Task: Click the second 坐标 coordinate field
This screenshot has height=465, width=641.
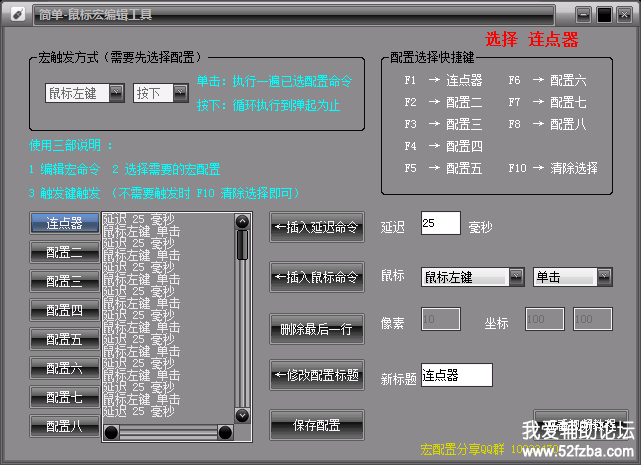Action: [x=592, y=319]
